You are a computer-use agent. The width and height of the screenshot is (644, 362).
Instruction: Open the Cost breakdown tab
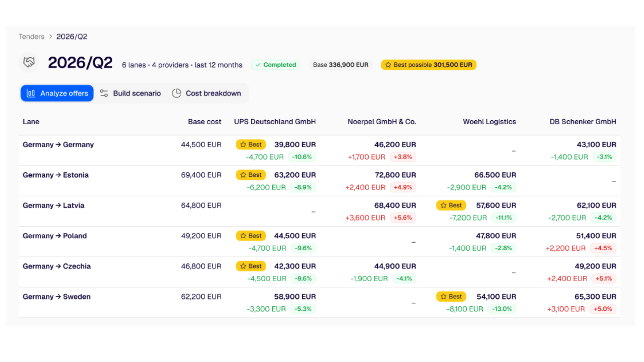pyautogui.click(x=207, y=93)
